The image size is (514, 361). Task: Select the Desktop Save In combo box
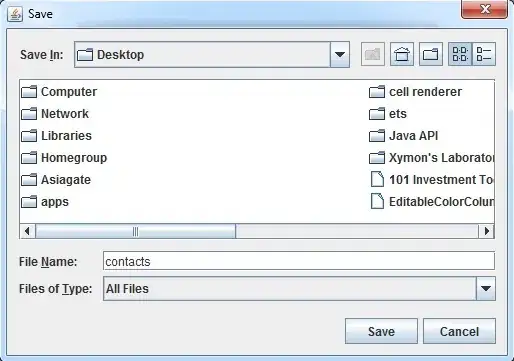212,55
